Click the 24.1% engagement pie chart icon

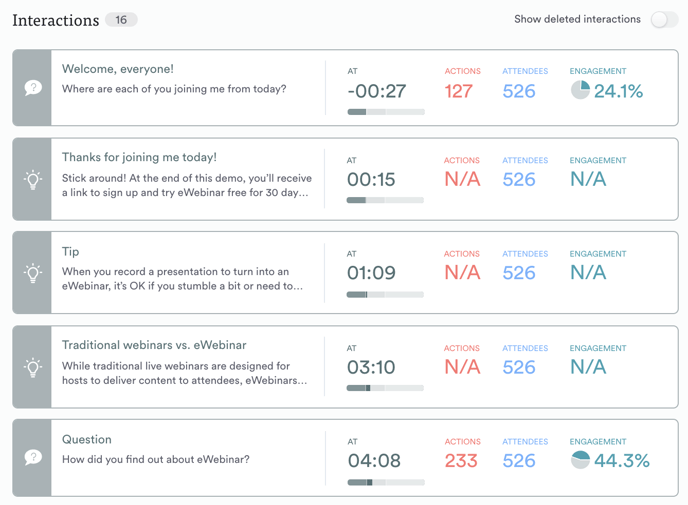(580, 91)
